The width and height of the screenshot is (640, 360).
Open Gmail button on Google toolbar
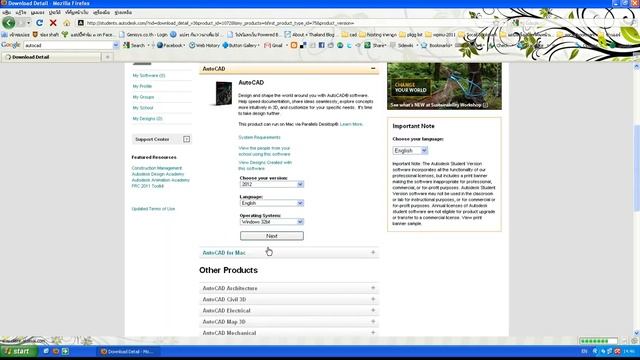[274, 45]
